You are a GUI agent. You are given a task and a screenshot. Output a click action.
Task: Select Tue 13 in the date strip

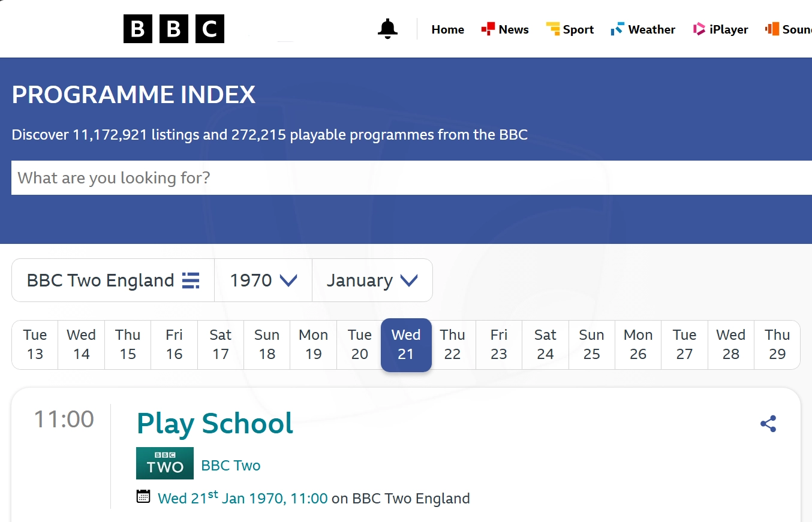pyautogui.click(x=35, y=345)
